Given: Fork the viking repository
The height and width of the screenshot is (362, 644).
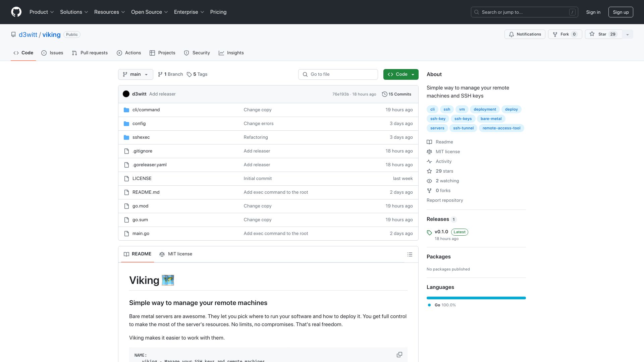Looking at the screenshot, I should [565, 35].
